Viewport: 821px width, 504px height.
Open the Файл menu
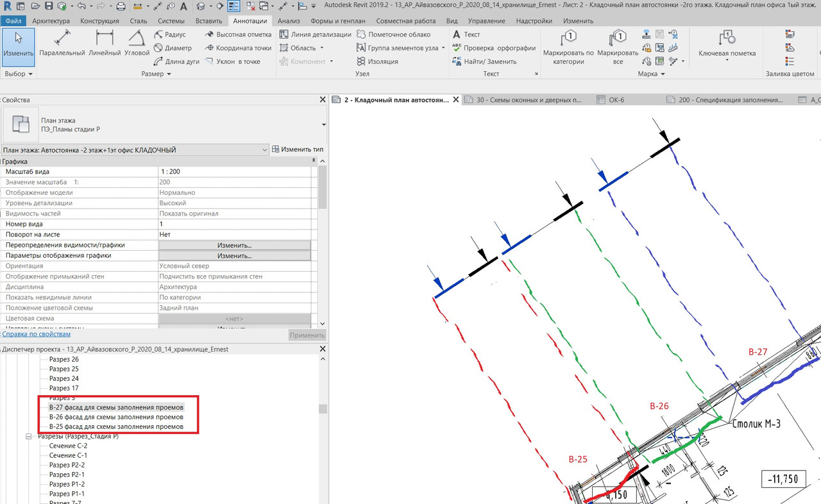[13, 21]
